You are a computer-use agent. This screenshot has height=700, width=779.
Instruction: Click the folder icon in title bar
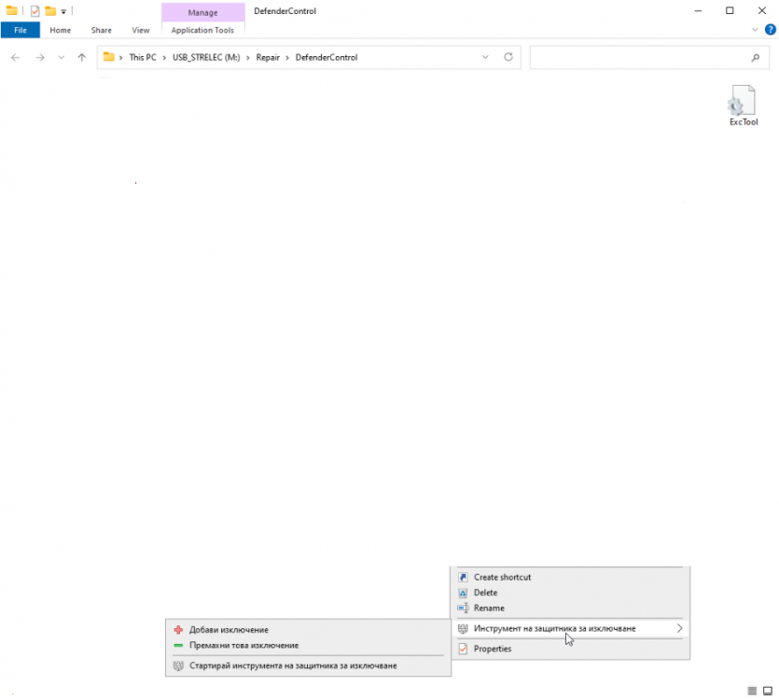tap(12, 10)
